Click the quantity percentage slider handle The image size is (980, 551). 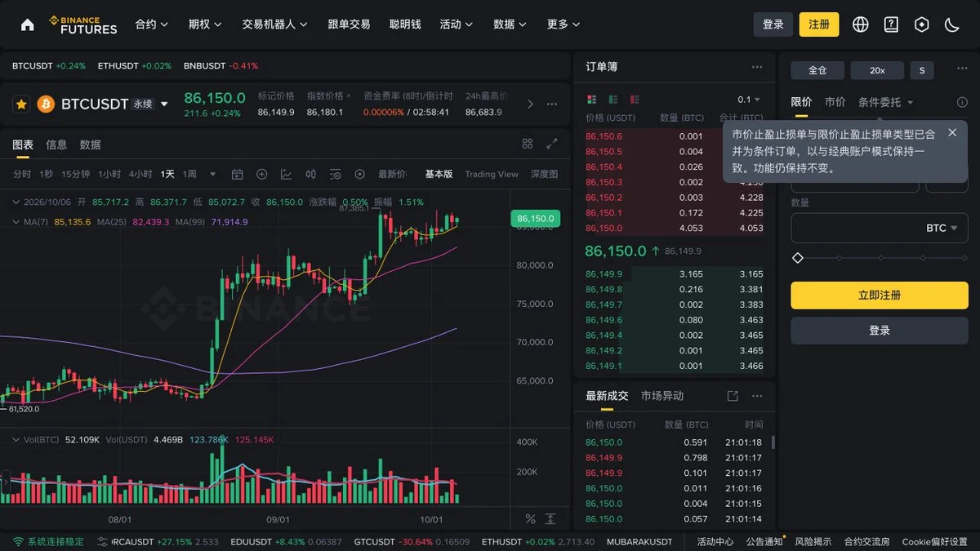coord(798,258)
